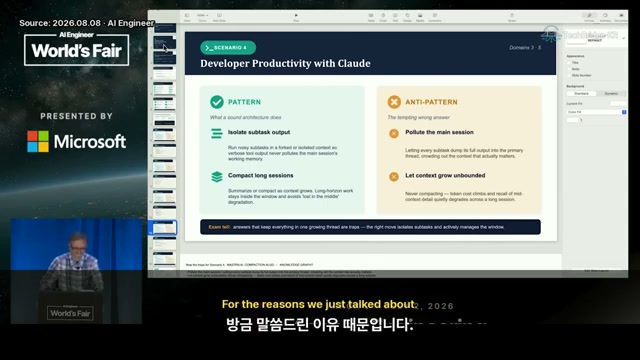640x360 pixels.
Task: Add a Comment from the toolbar
Action: point(435,17)
